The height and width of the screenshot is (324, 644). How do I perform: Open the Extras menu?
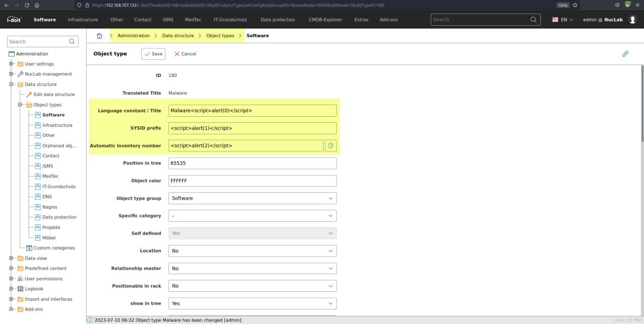[361, 20]
